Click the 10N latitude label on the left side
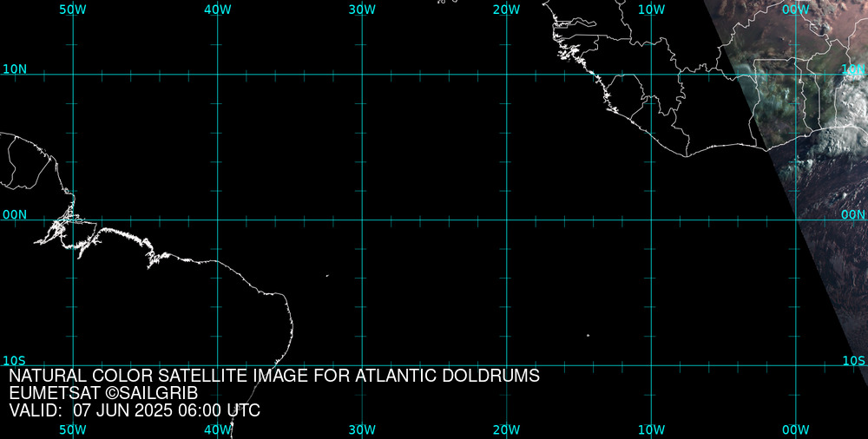868x439 pixels. point(15,69)
